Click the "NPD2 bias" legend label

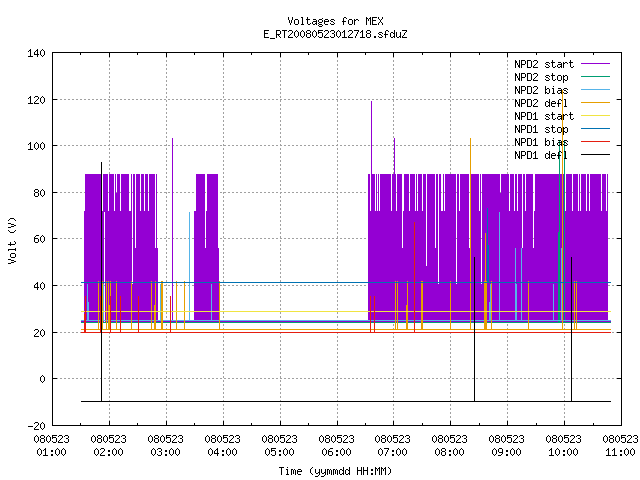(x=541, y=90)
